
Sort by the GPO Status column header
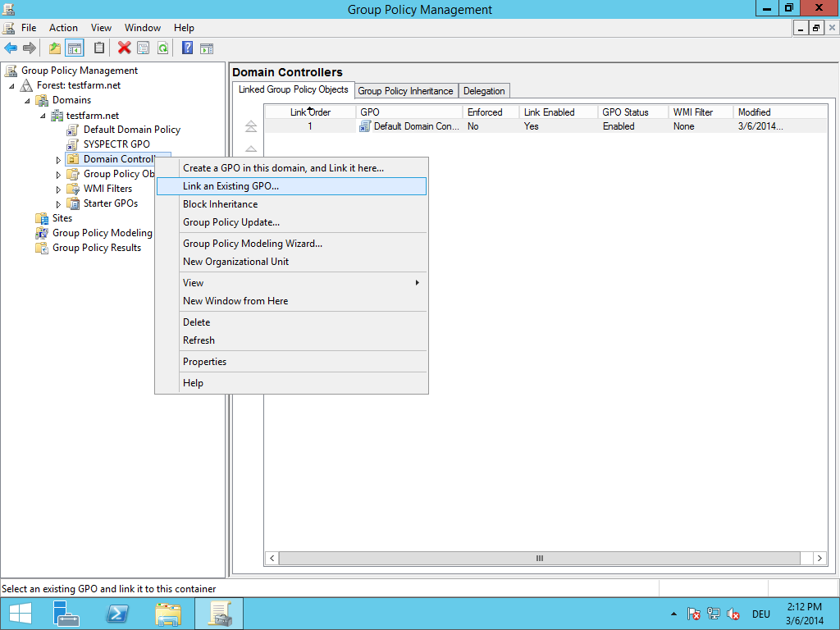[633, 112]
